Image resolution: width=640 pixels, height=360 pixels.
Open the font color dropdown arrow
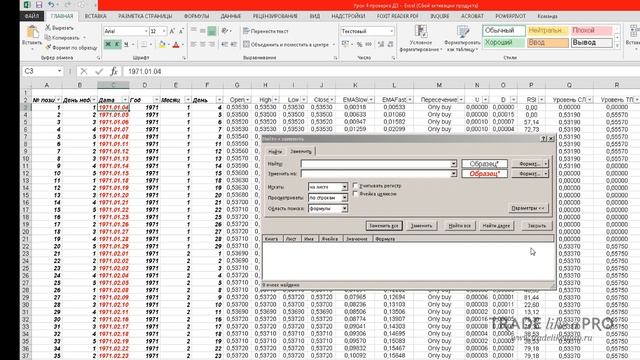pos(182,44)
